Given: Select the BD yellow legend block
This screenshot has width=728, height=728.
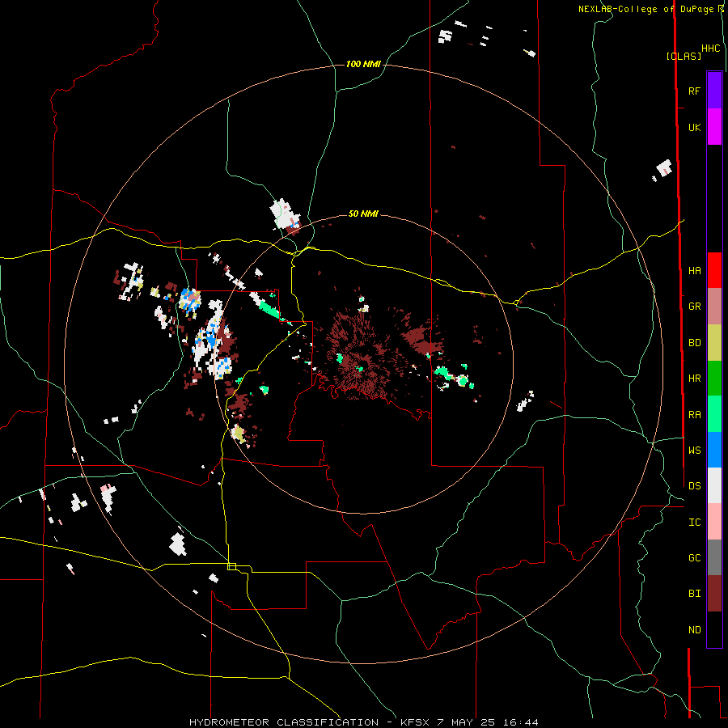Looking at the screenshot, I should 714,343.
